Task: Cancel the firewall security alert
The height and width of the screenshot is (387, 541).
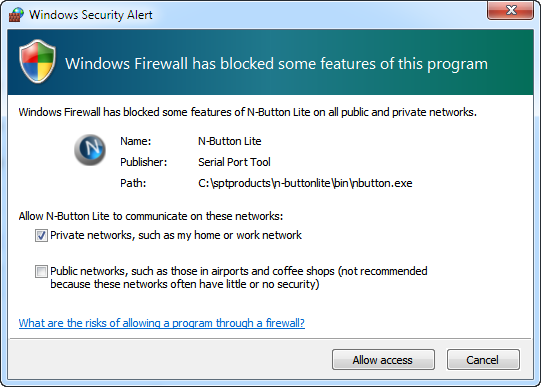Action: [x=483, y=360]
